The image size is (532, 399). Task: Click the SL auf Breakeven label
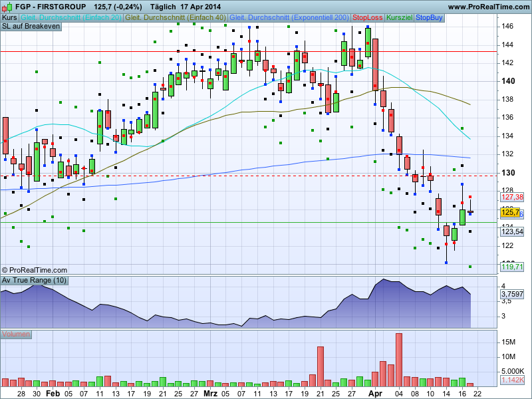coord(31,26)
